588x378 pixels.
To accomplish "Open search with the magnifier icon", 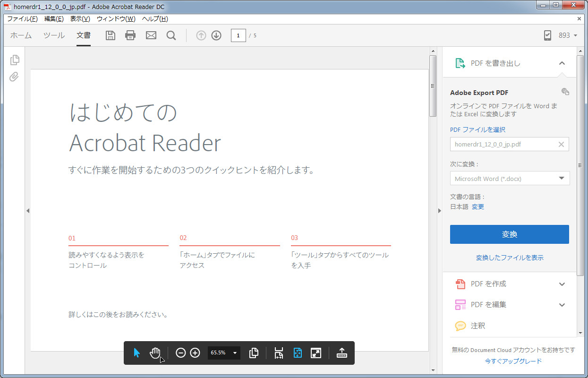I will pyautogui.click(x=171, y=35).
